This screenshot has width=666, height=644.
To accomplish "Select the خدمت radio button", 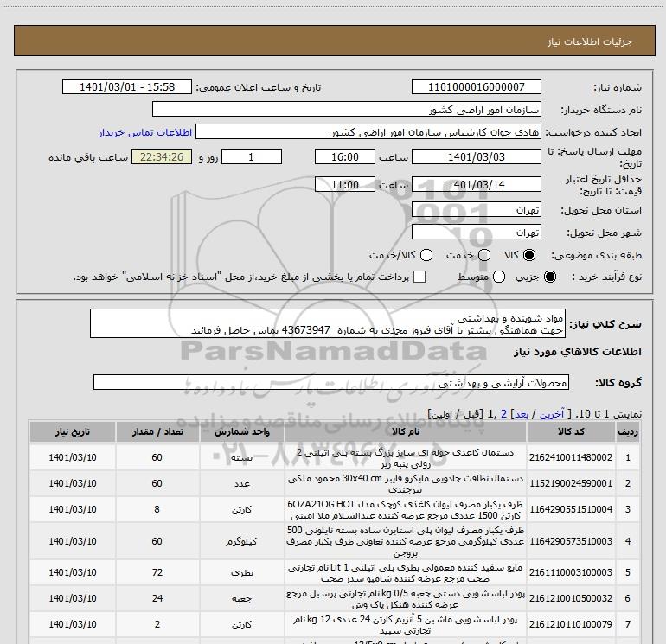I will (x=484, y=255).
